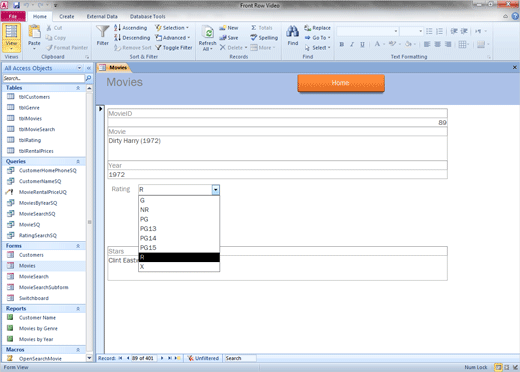Click the Unfiltered status button
The height and width of the screenshot is (372, 520).
click(203, 358)
